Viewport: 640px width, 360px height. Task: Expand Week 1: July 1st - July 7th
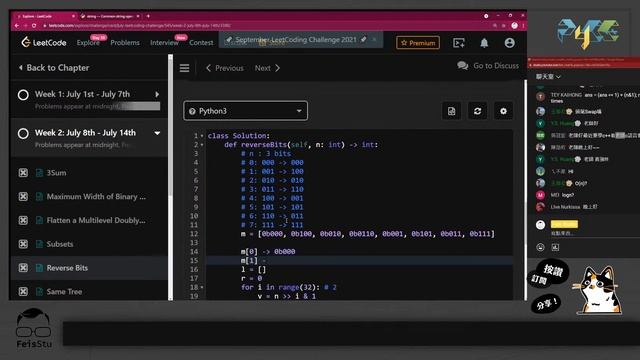tap(157, 94)
